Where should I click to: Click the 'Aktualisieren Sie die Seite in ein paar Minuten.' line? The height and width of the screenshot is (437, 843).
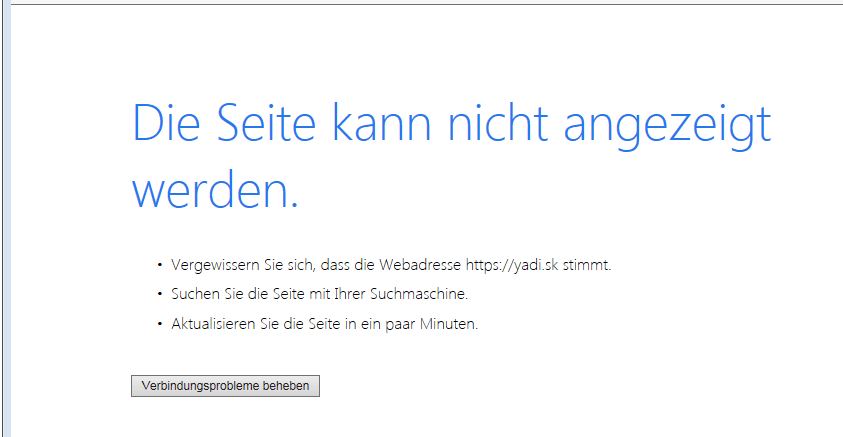324,324
